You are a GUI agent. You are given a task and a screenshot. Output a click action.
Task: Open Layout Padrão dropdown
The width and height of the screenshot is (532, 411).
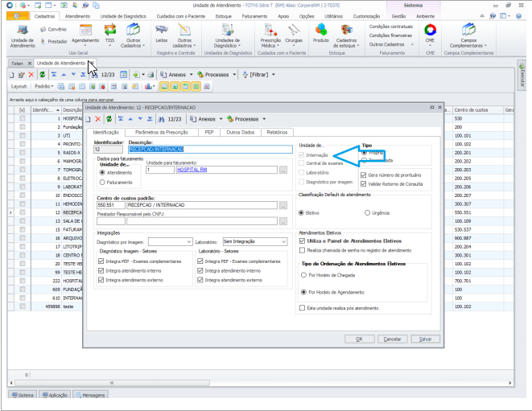point(43,87)
